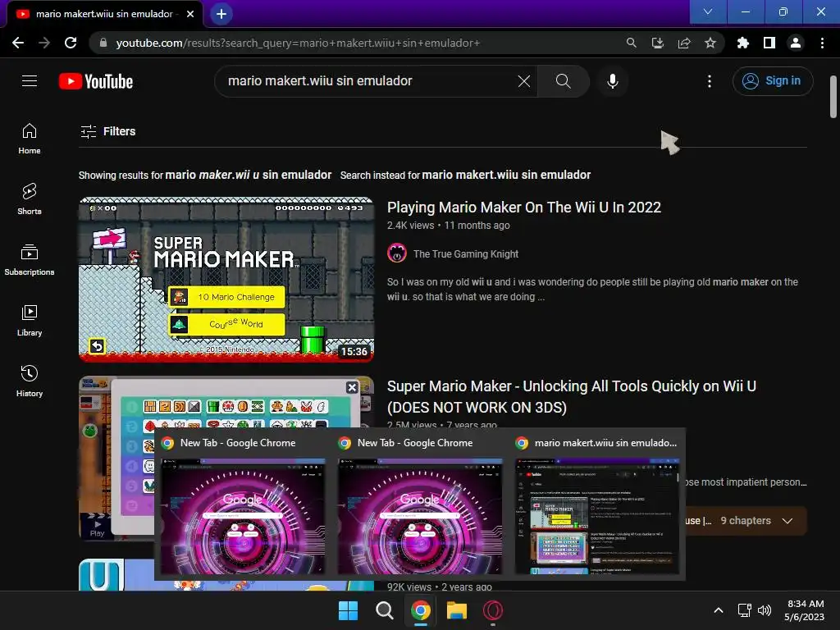Show hidden system tray icons
Viewport: 840px width, 630px height.
[719, 610]
